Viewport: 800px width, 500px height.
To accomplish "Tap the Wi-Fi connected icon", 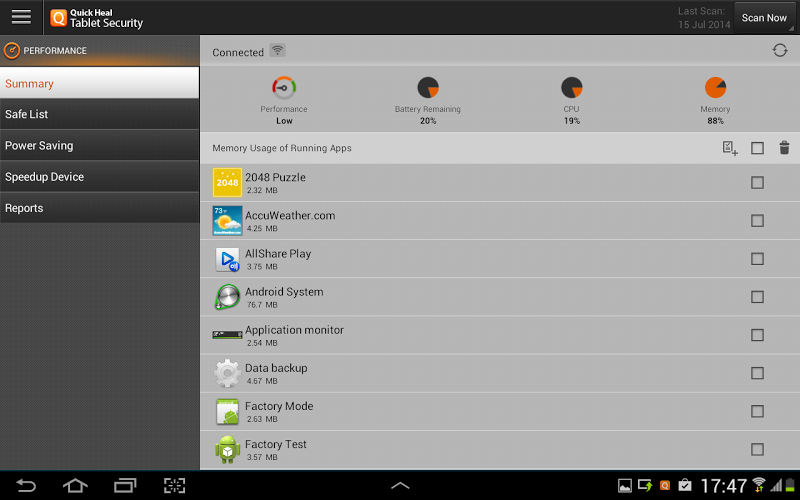I will (x=278, y=51).
